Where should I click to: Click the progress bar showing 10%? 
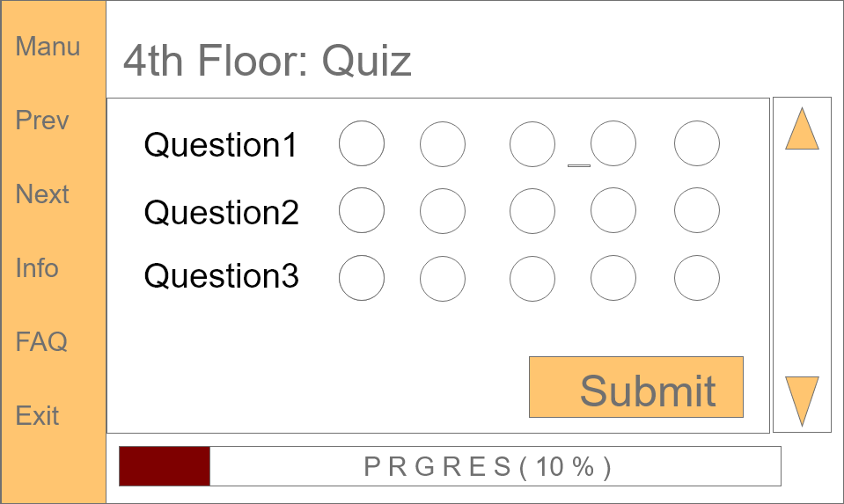(x=488, y=466)
